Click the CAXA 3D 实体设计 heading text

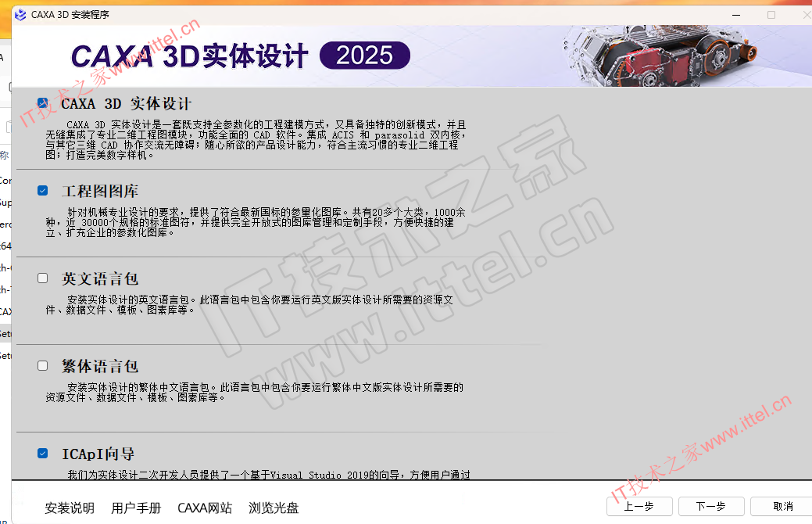click(x=126, y=104)
